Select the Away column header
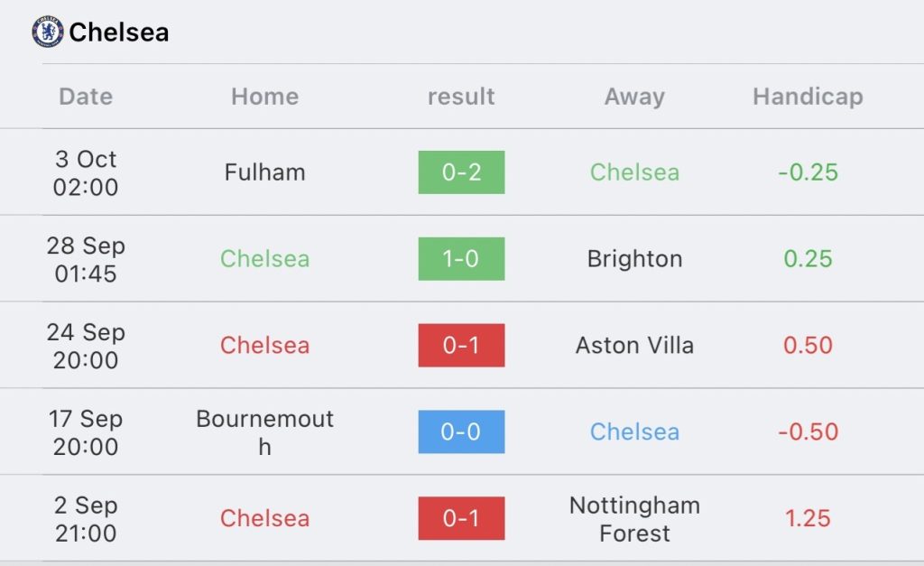Viewport: 924px width, 566px height. coord(634,97)
